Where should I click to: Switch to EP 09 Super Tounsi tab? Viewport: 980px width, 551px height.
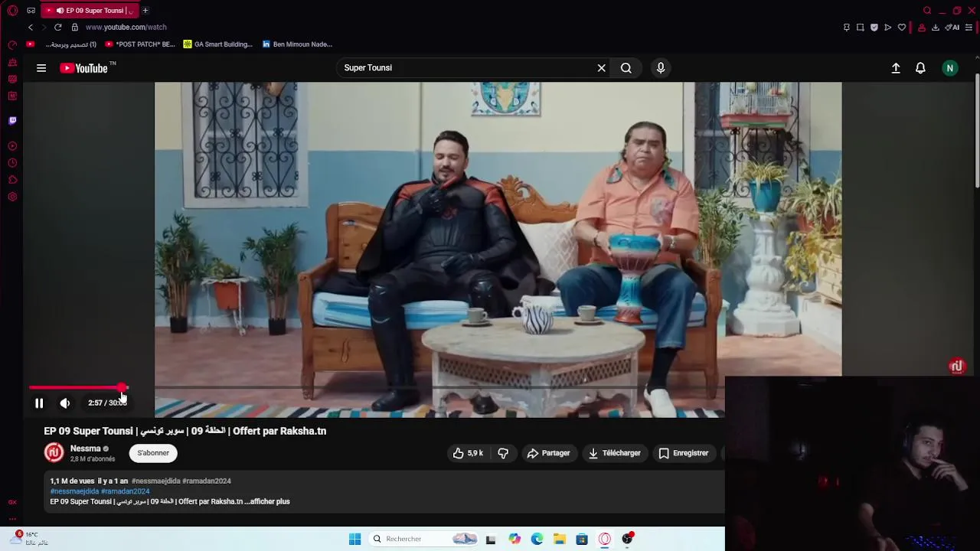[90, 11]
